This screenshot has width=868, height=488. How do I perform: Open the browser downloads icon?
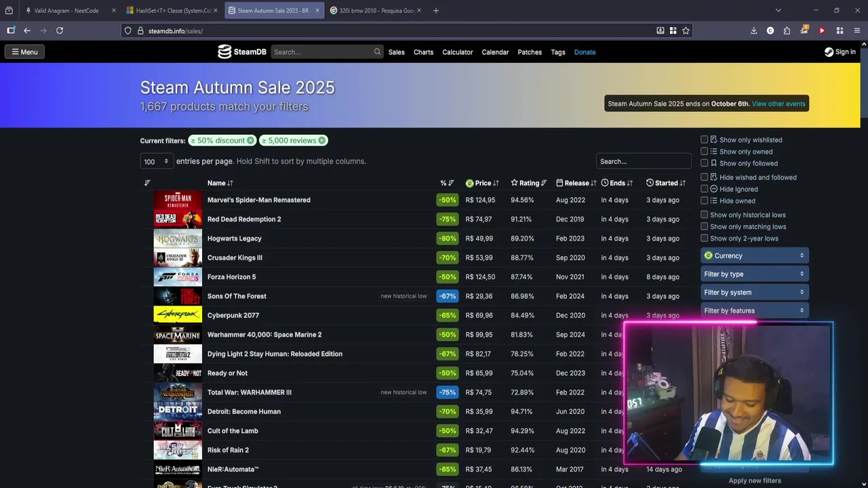753,30
